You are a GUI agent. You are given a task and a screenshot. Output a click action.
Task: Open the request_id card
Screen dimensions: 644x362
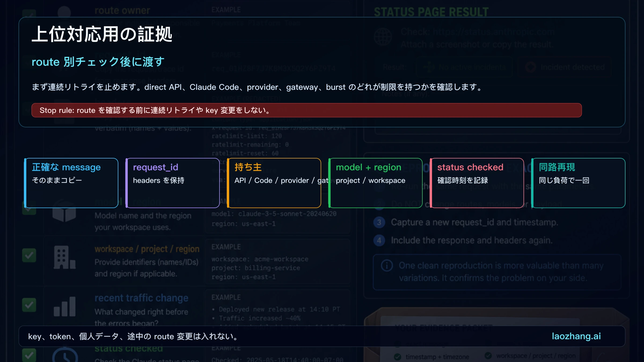point(173,183)
